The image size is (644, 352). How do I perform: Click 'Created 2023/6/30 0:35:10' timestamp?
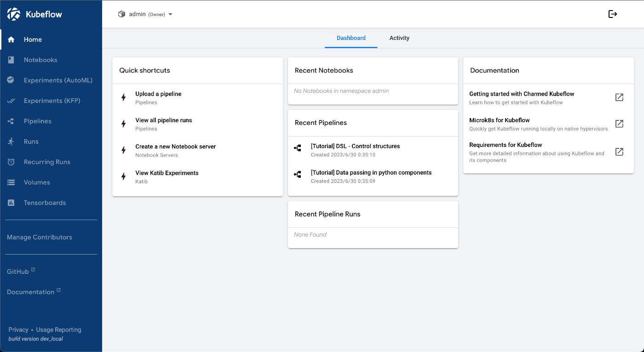point(343,155)
